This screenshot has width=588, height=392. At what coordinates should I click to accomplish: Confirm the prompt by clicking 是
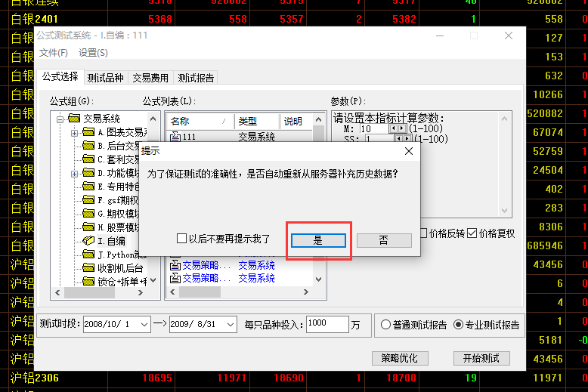click(x=318, y=240)
